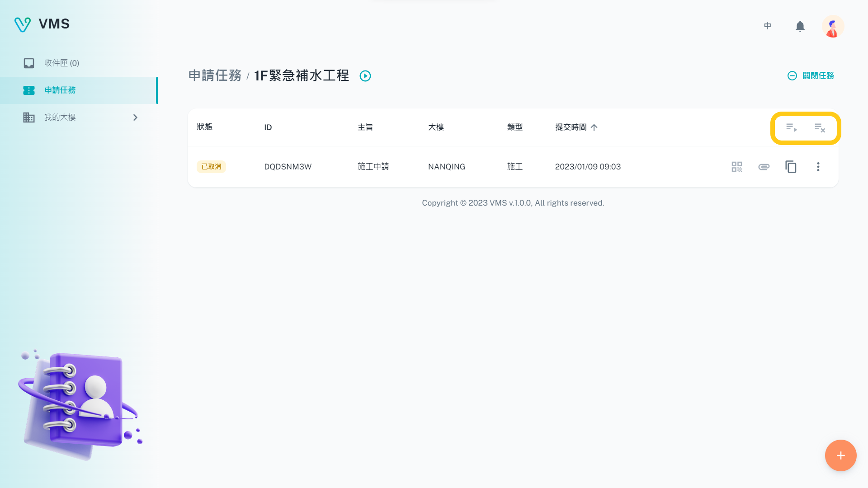Open the three-dot row menu

tap(818, 167)
